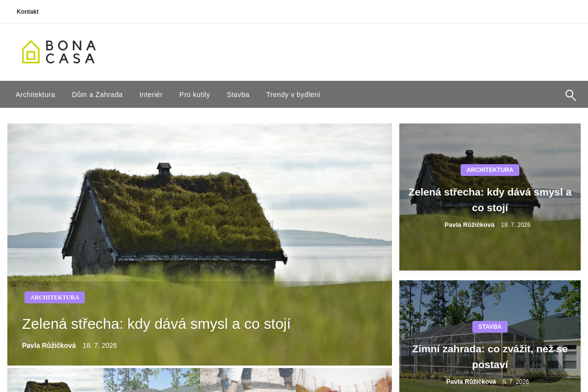The image size is (588, 392).
Task: Open Pro kutily menu item
Action: (x=195, y=95)
